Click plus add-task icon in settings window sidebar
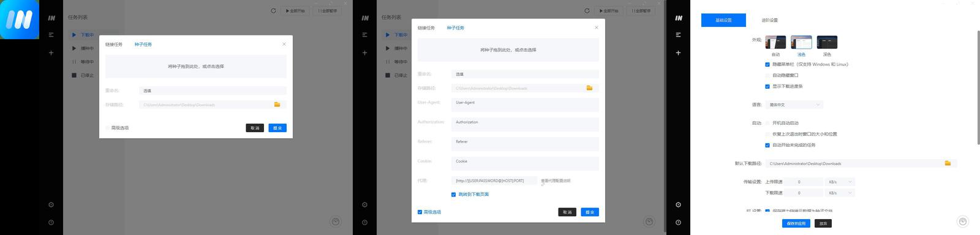This screenshot has height=235, width=980. [x=678, y=53]
